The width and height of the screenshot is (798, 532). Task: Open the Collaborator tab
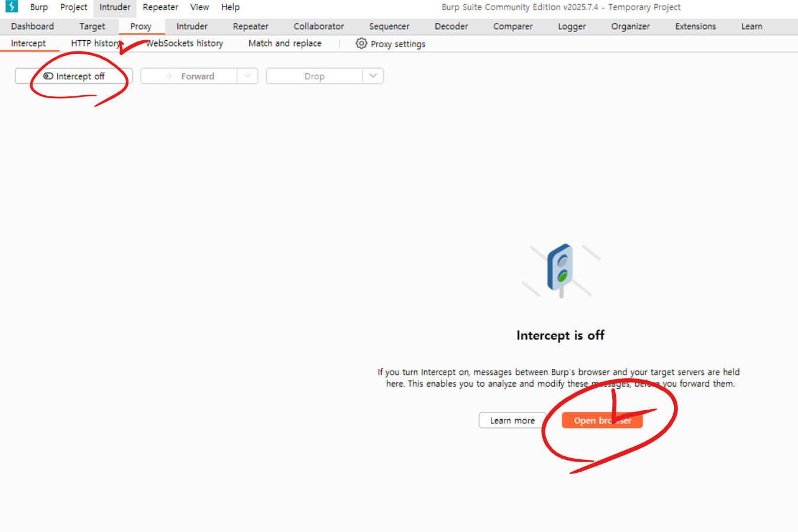click(x=319, y=26)
